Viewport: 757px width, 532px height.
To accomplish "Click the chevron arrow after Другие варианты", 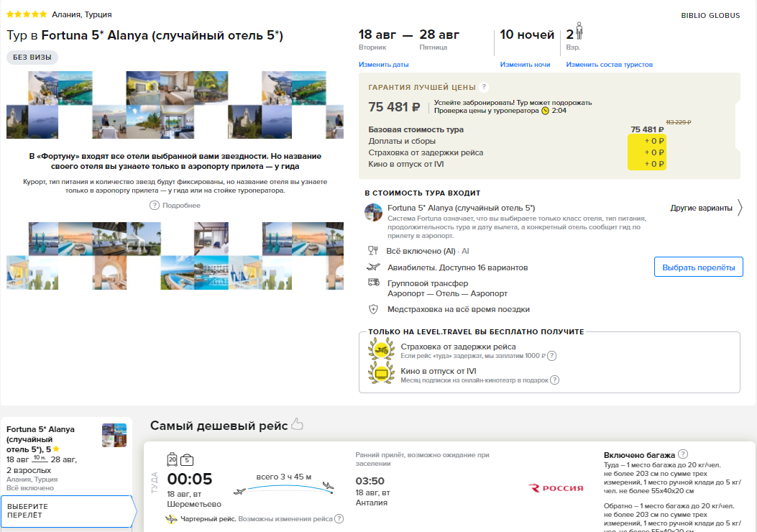I will pyautogui.click(x=740, y=208).
